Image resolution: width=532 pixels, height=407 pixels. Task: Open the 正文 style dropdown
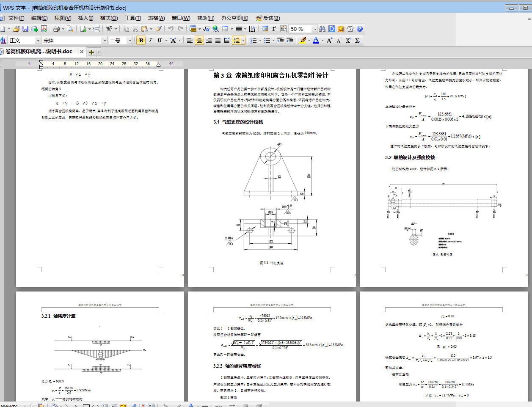coord(38,41)
